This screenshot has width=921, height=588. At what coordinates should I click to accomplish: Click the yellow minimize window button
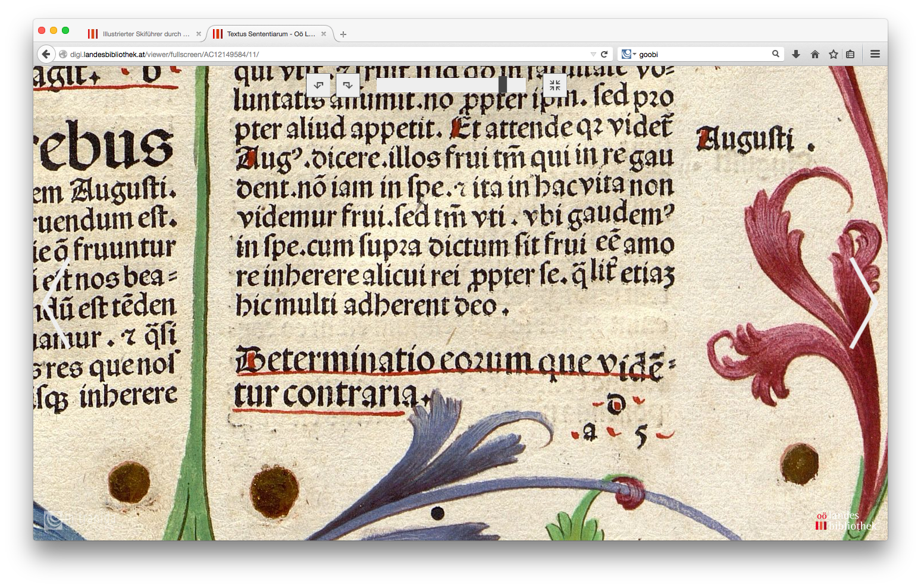pos(54,30)
